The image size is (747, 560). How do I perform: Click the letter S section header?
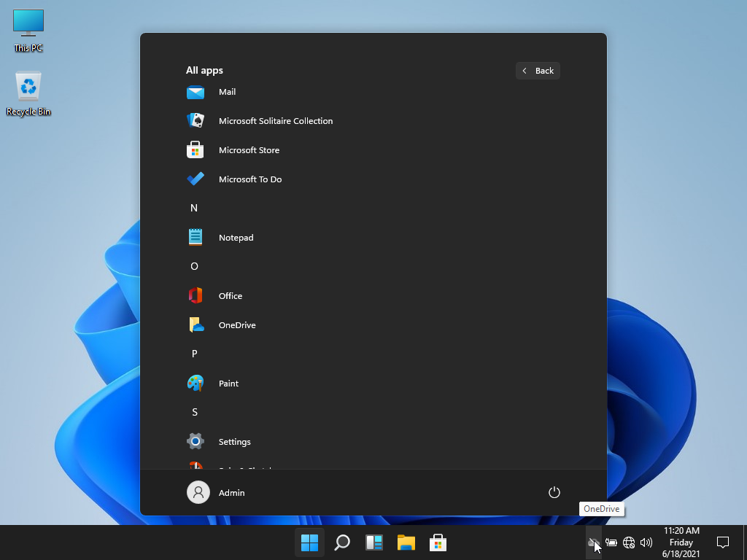coord(194,412)
